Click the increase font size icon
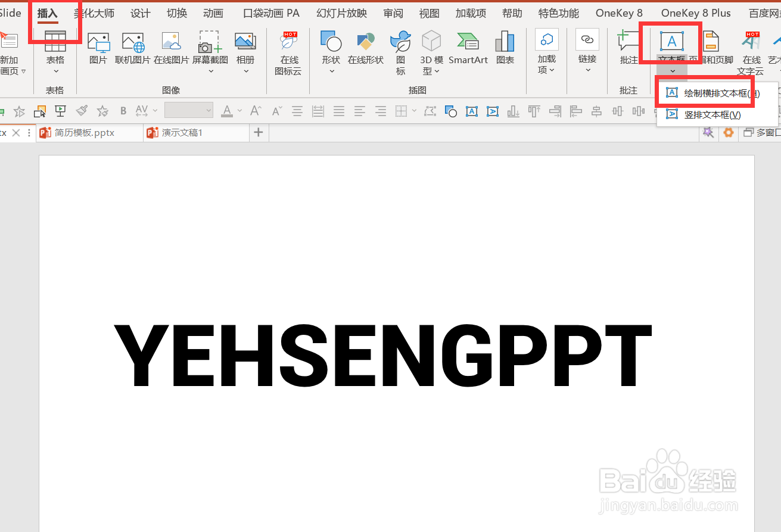 256,111
